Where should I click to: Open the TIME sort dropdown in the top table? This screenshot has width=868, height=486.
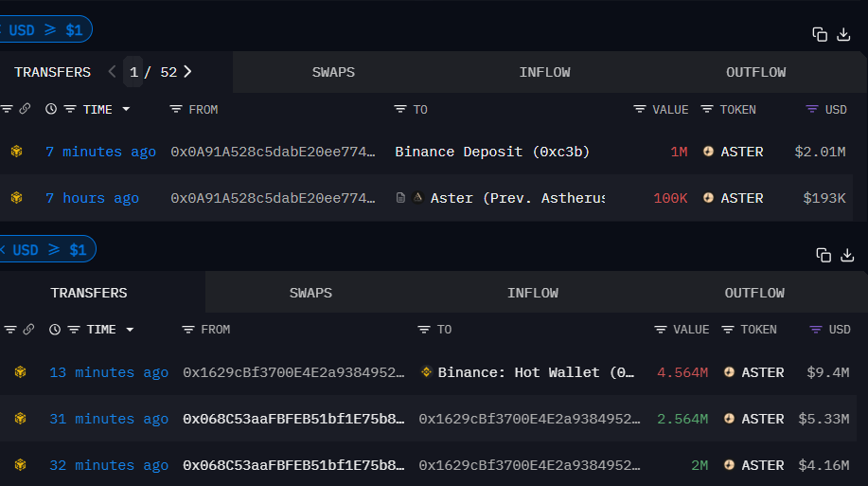[125, 110]
